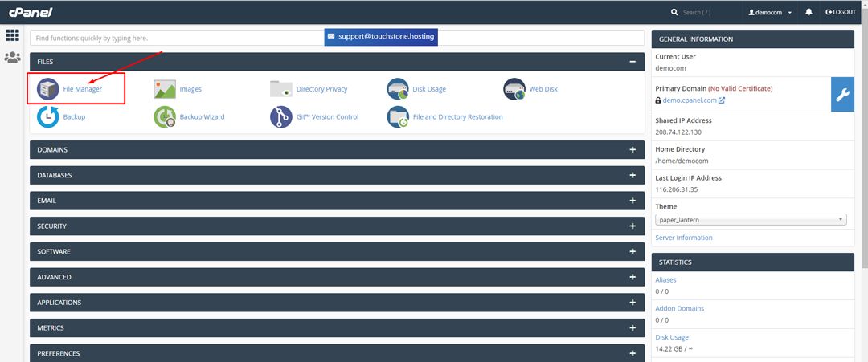Expand the Email section
The image size is (868, 362).
[633, 201]
